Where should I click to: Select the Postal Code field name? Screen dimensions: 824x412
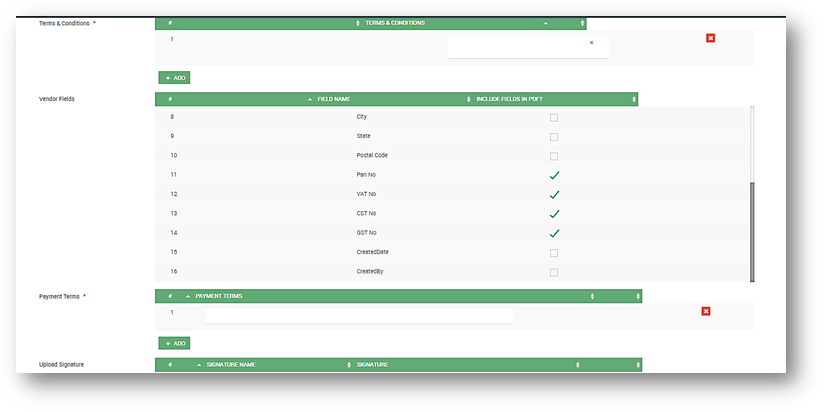[372, 156]
